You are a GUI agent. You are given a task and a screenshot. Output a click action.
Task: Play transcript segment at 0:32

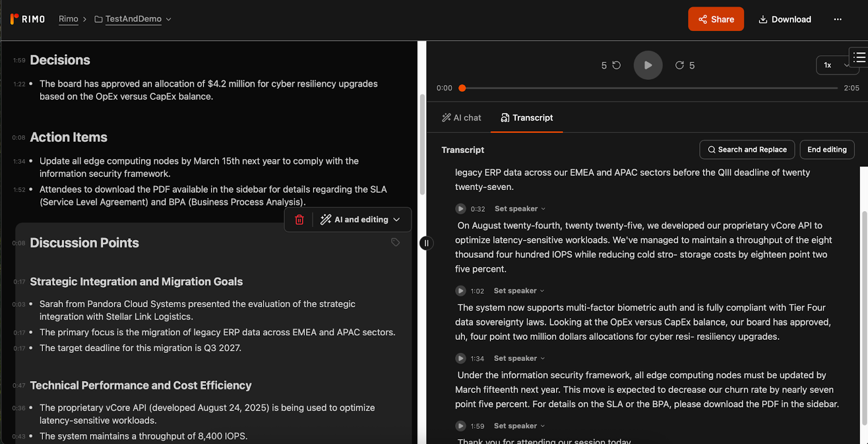coord(461,209)
